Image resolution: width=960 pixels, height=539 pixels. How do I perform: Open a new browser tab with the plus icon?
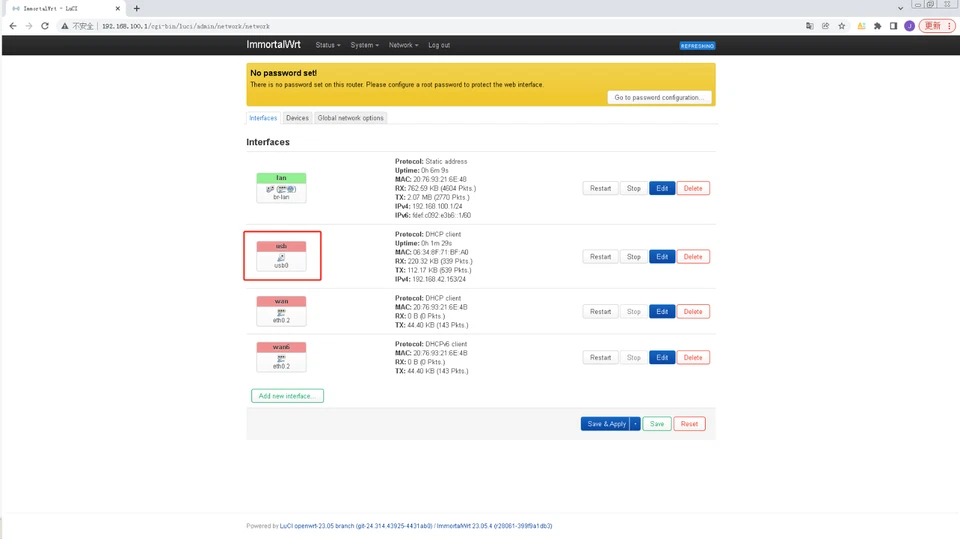[x=137, y=9]
